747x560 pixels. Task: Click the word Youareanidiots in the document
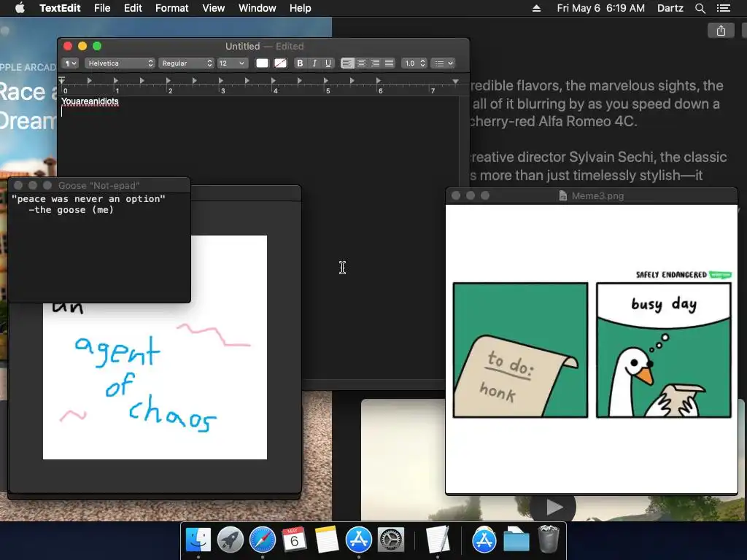tap(90, 101)
